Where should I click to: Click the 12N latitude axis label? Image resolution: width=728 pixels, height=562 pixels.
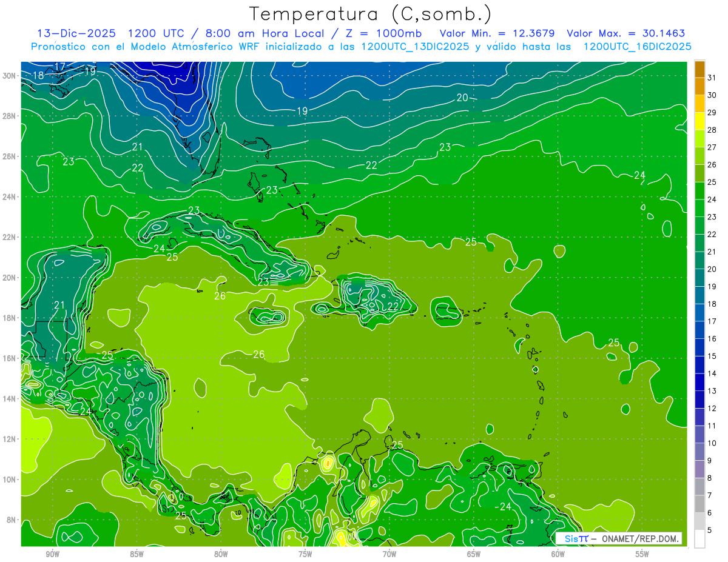tap(9, 439)
